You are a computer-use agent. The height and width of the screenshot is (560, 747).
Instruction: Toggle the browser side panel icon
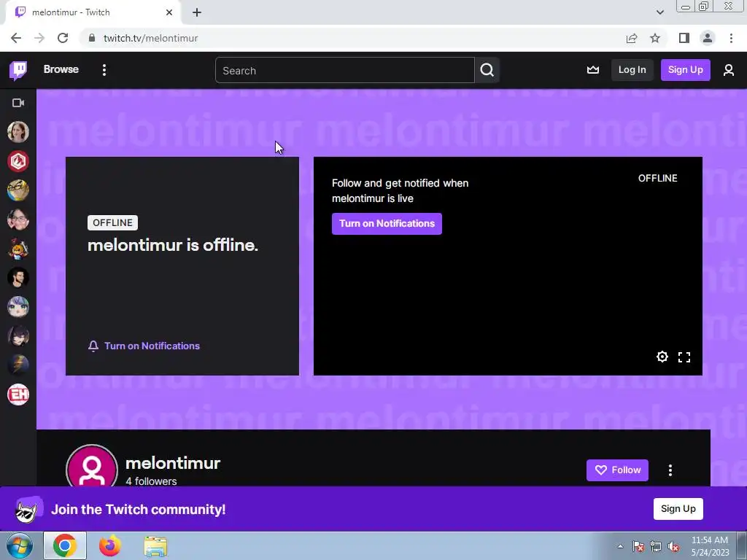pos(684,38)
